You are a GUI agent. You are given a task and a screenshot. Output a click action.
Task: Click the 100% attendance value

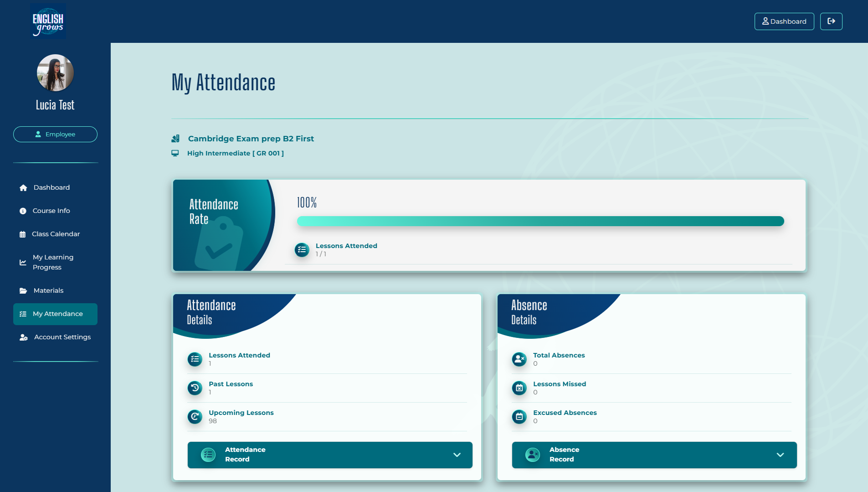pyautogui.click(x=307, y=202)
